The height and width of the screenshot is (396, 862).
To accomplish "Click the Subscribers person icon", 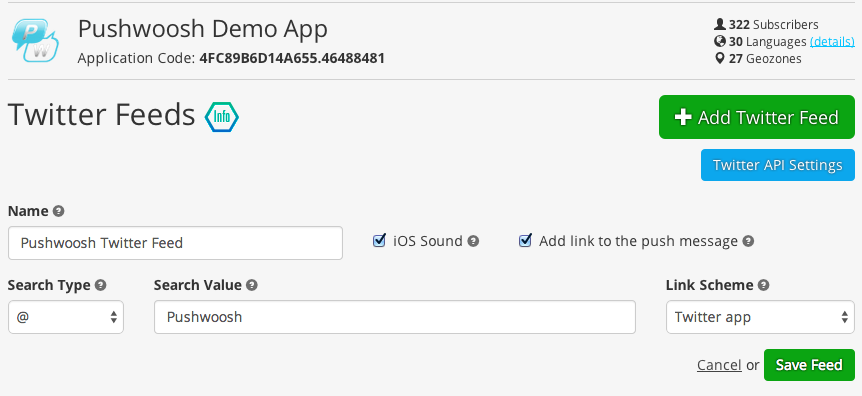I will 720,24.
